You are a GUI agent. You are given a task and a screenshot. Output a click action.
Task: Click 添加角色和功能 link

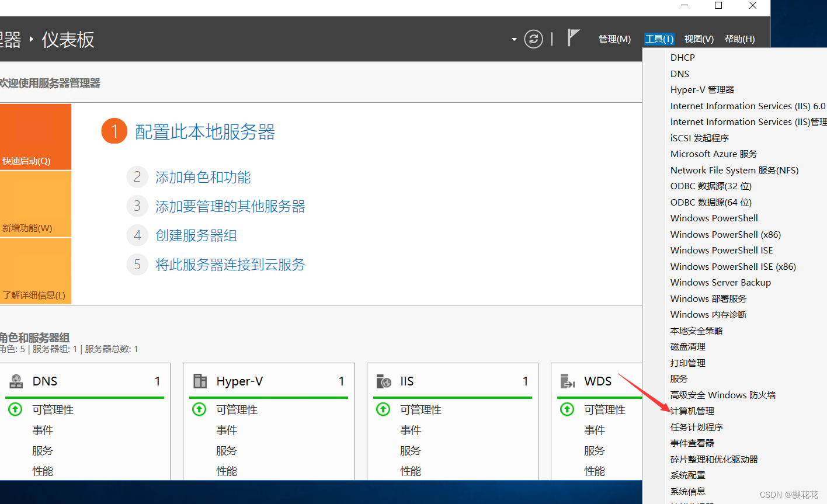coord(203,177)
